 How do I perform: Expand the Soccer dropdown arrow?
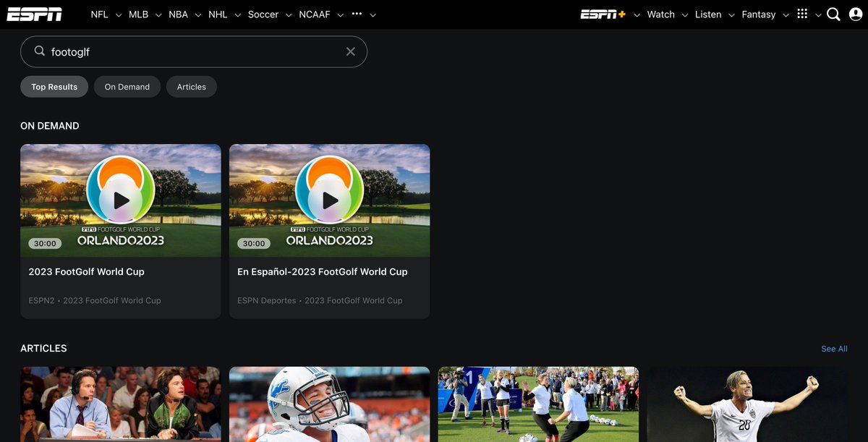289,15
